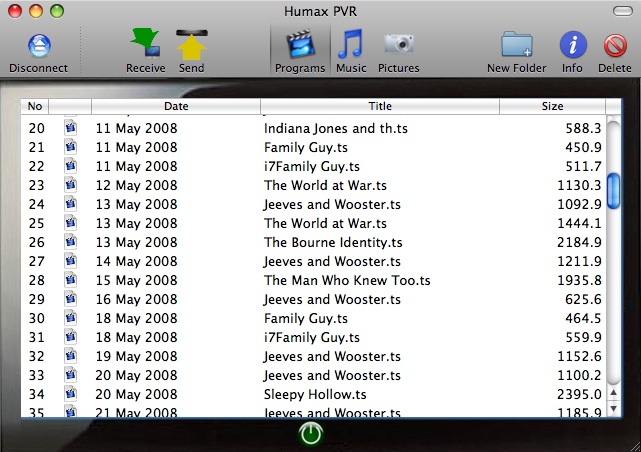Select Family Guy.ts in row 30

coord(306,318)
